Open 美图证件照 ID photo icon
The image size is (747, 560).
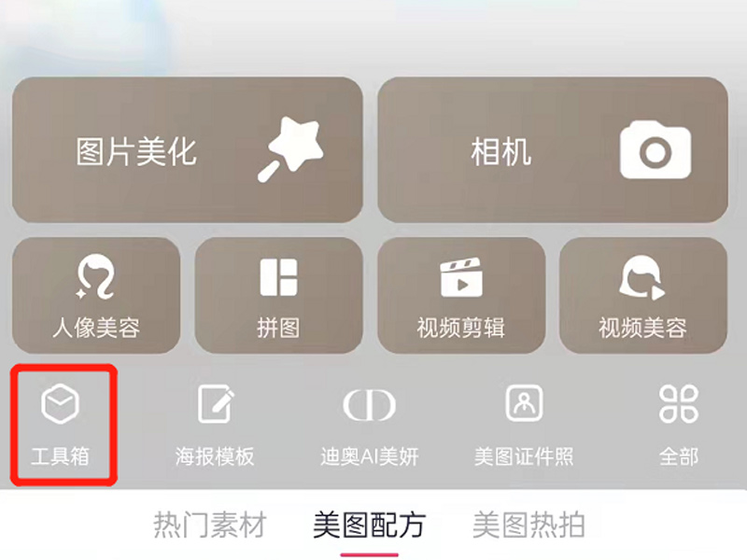[524, 403]
